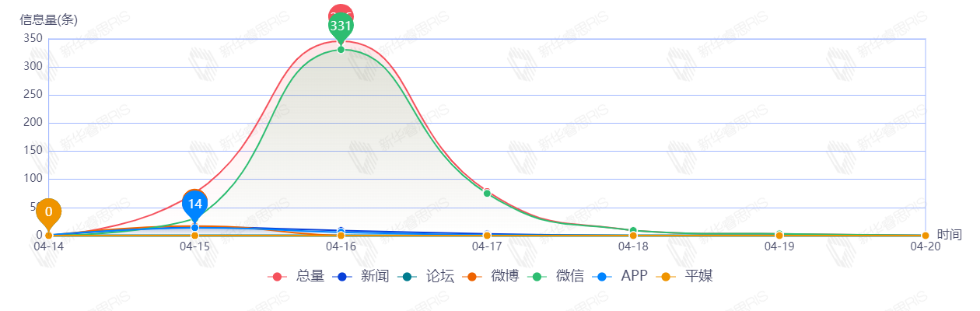Click the 信息量(条) y-axis title

pos(48,20)
